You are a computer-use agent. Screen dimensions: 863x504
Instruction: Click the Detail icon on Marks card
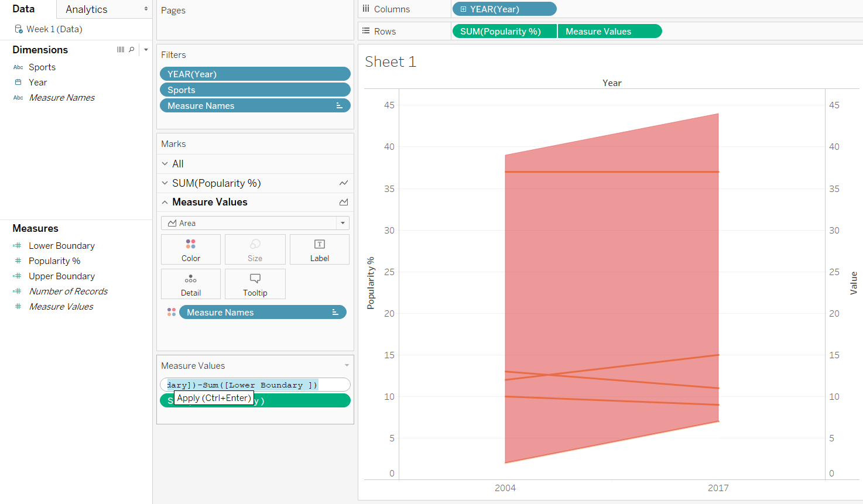(190, 283)
